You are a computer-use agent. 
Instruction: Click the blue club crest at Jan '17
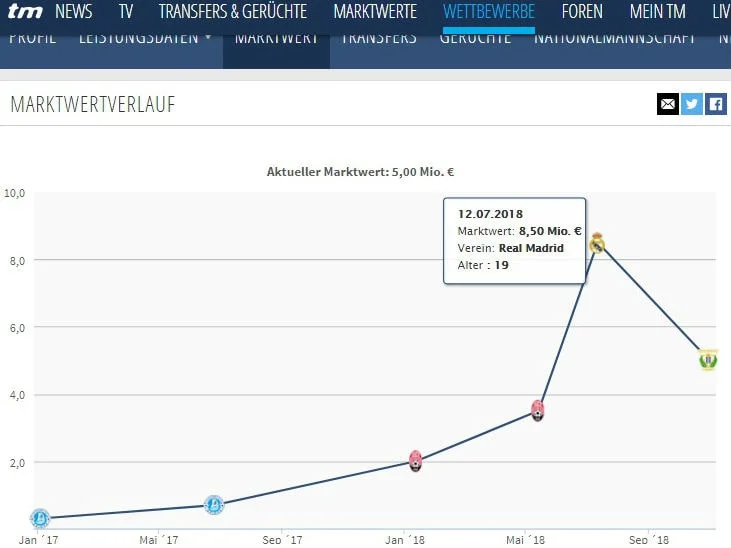[40, 518]
